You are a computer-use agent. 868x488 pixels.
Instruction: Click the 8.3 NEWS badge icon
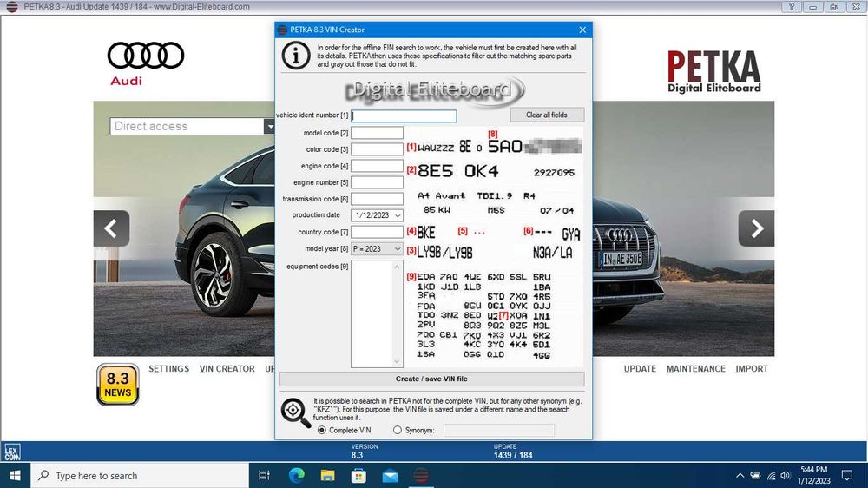tap(117, 385)
